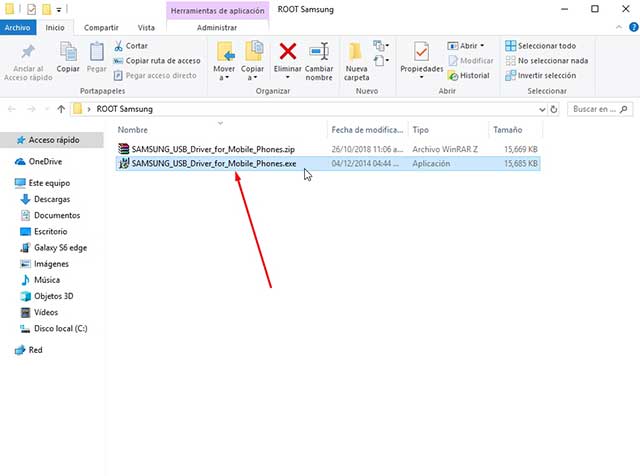
Task: Collapse the ribbon with chevron
Action: click(619, 27)
